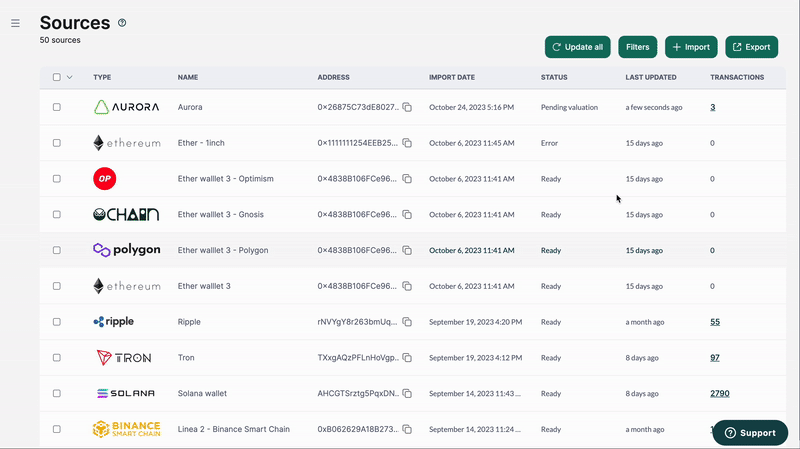The image size is (800, 449).
Task: Click the name Linea 2 - Binance Smart Chain
Action: pos(234,429)
